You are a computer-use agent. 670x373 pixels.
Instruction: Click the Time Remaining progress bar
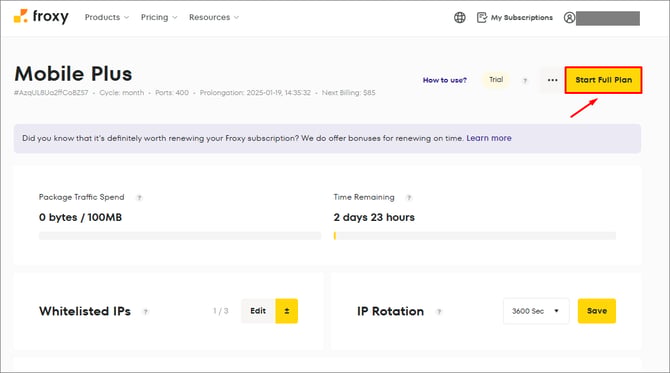coord(475,236)
